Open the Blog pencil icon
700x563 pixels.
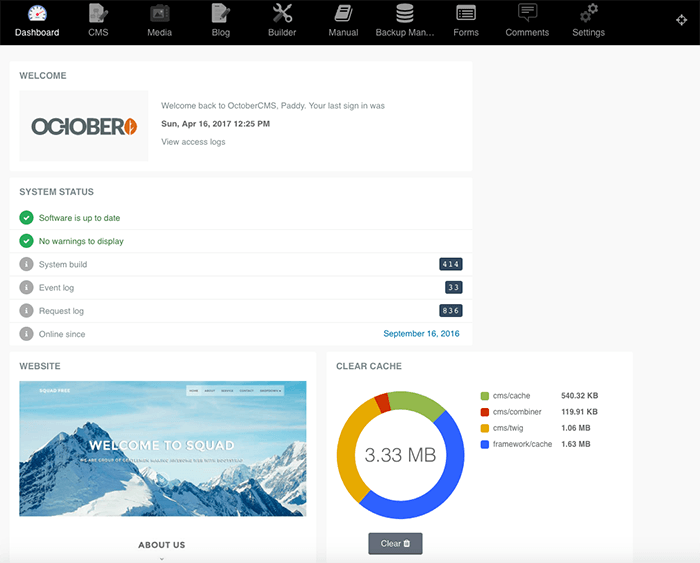pyautogui.click(x=221, y=13)
